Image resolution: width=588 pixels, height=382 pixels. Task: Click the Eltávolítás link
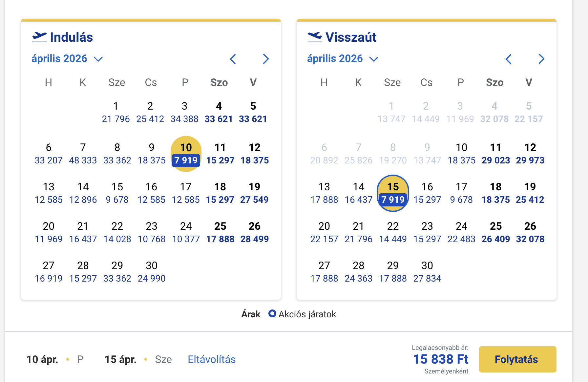212,359
